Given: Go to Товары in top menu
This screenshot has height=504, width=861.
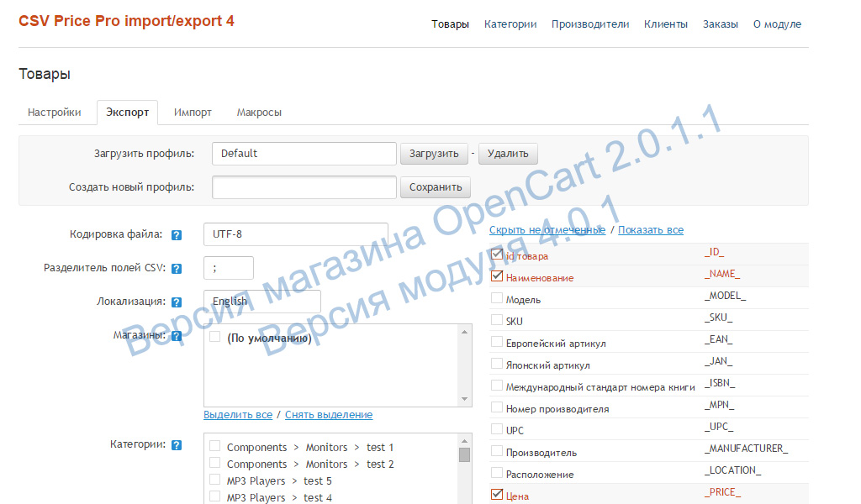Looking at the screenshot, I should (x=451, y=24).
